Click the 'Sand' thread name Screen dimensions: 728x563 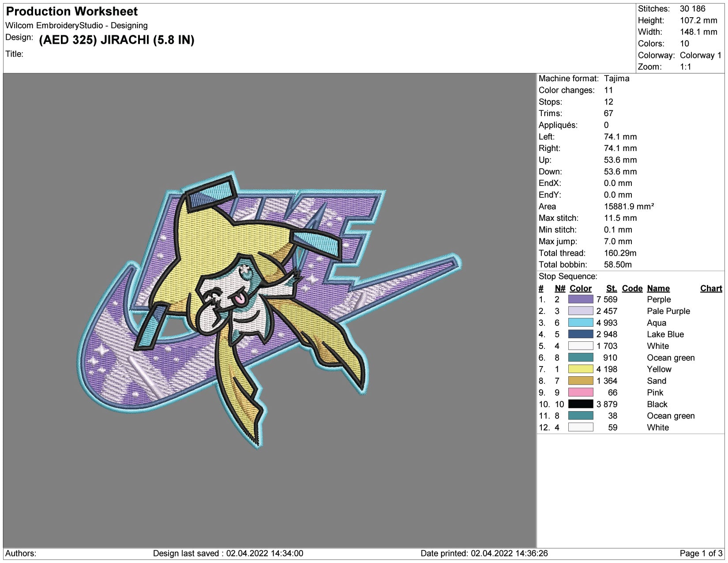click(x=657, y=381)
